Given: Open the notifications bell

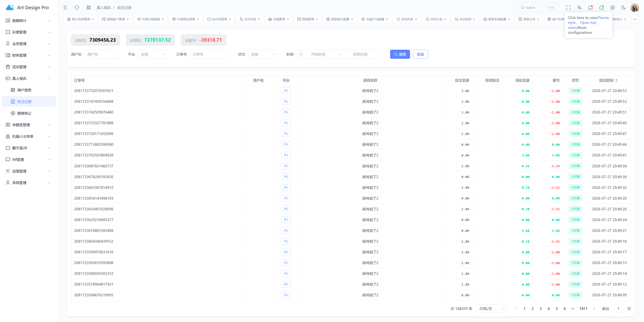Looking at the screenshot, I should point(591,8).
